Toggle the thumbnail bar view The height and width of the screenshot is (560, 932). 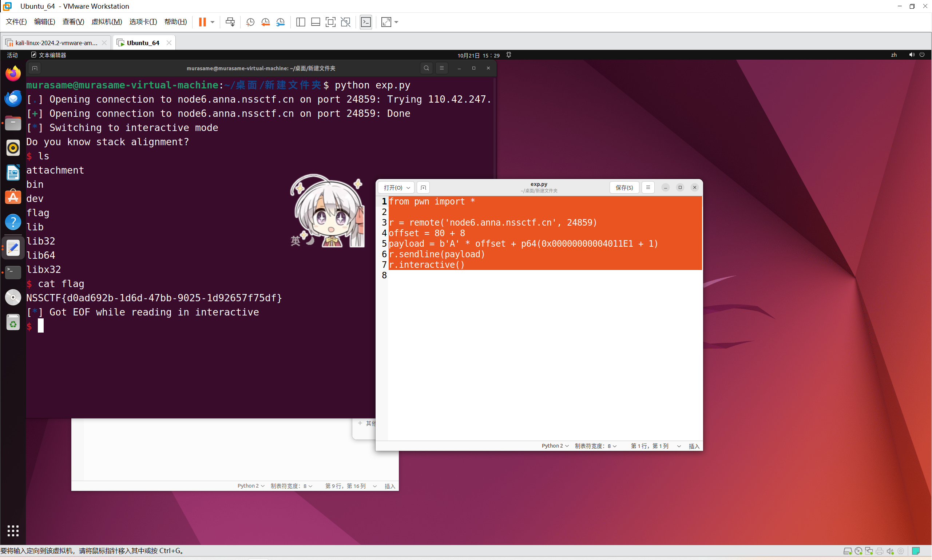[316, 22]
